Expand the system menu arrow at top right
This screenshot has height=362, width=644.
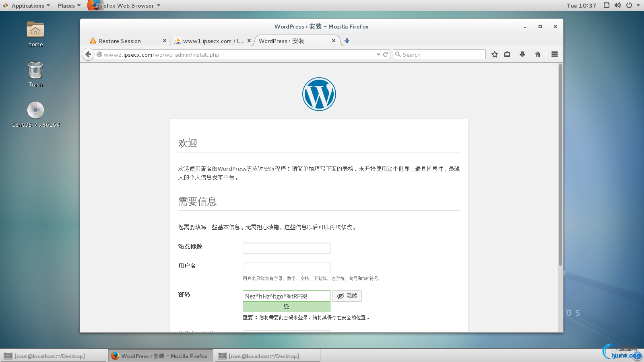[x=638, y=5]
